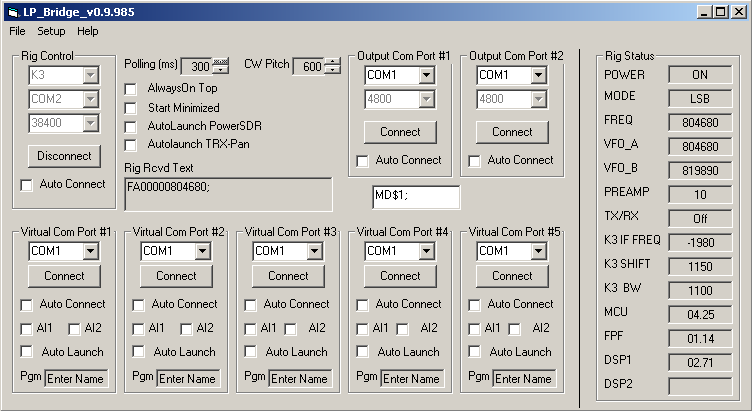Click the K3 SHIFT value 1150
Screen dimensions: 752x411
[700, 267]
